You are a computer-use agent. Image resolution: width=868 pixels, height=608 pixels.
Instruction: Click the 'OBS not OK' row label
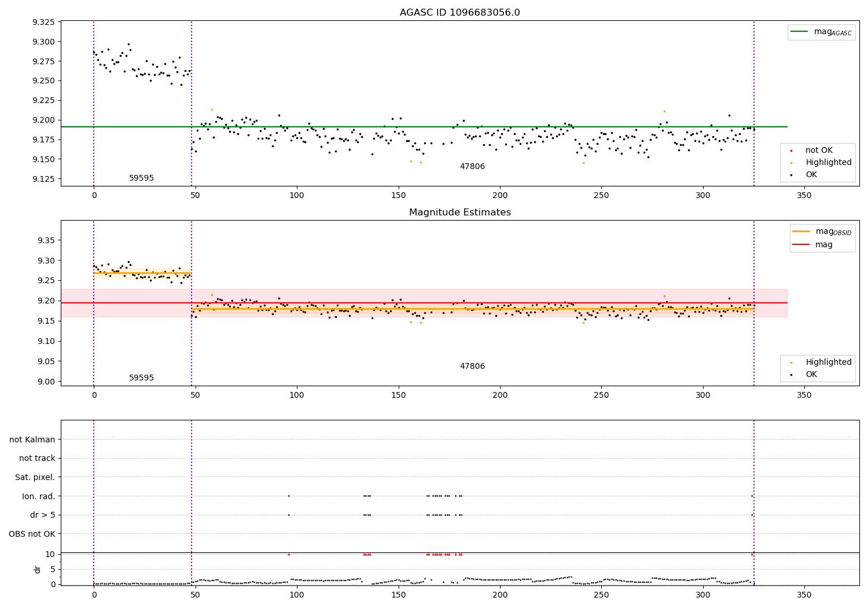point(32,534)
